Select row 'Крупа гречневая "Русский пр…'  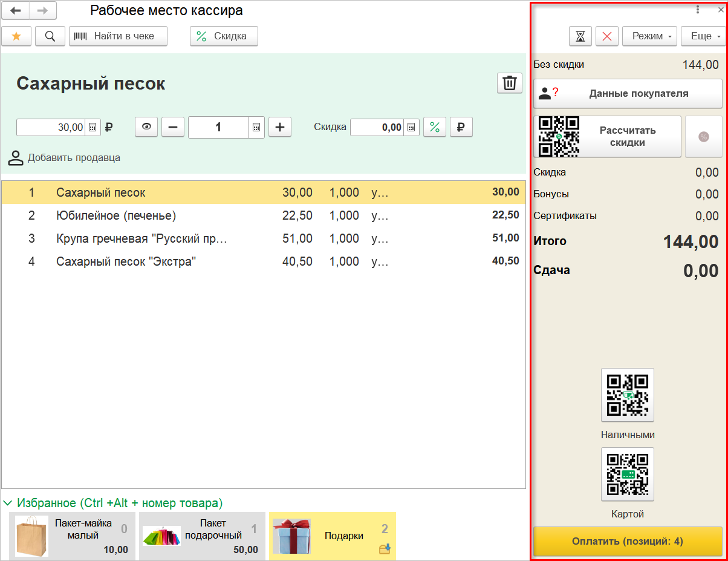263,238
